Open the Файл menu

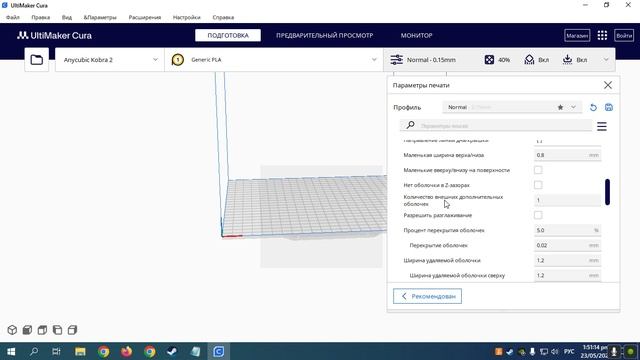coord(13,17)
